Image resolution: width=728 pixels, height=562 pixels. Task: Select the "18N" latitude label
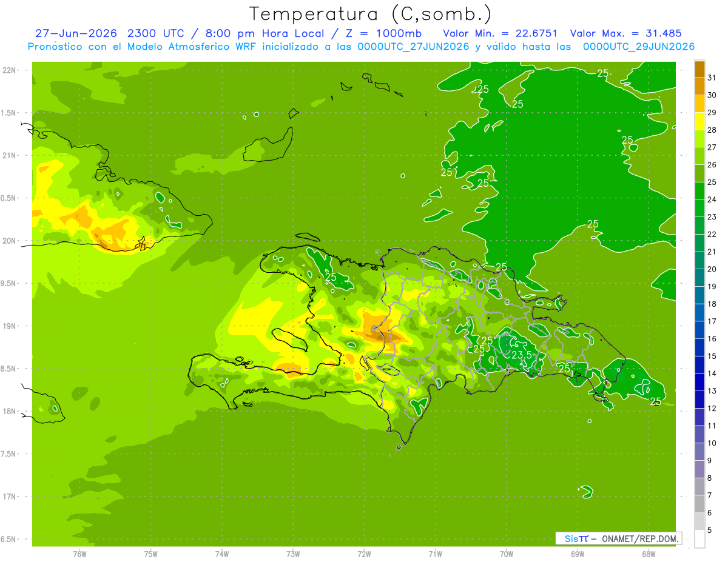tap(10, 411)
